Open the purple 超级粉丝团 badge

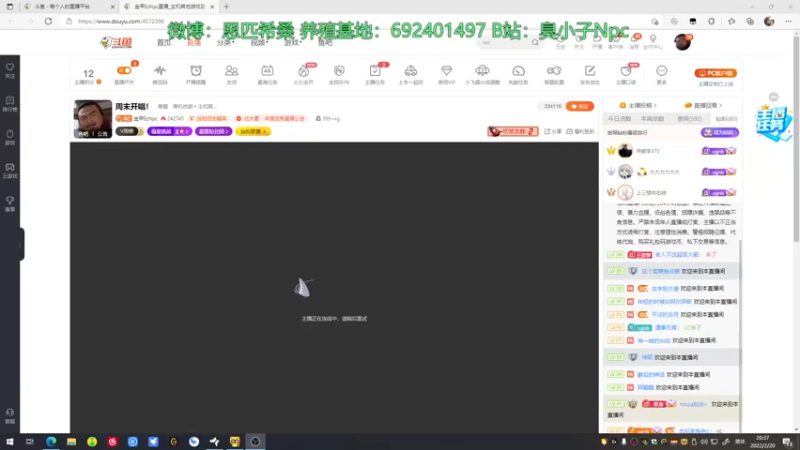[213, 131]
